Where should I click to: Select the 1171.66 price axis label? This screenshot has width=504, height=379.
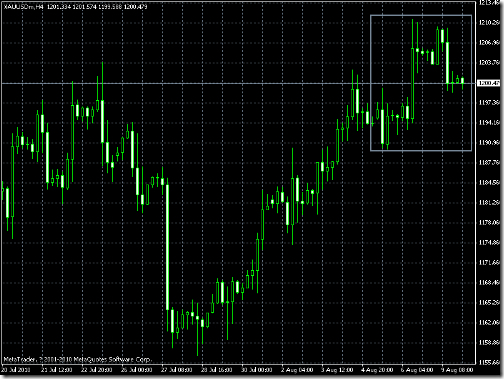click(489, 263)
